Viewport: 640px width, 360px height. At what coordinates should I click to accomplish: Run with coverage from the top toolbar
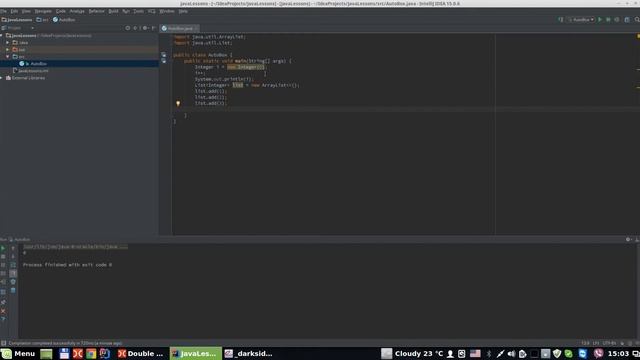[x=617, y=20]
